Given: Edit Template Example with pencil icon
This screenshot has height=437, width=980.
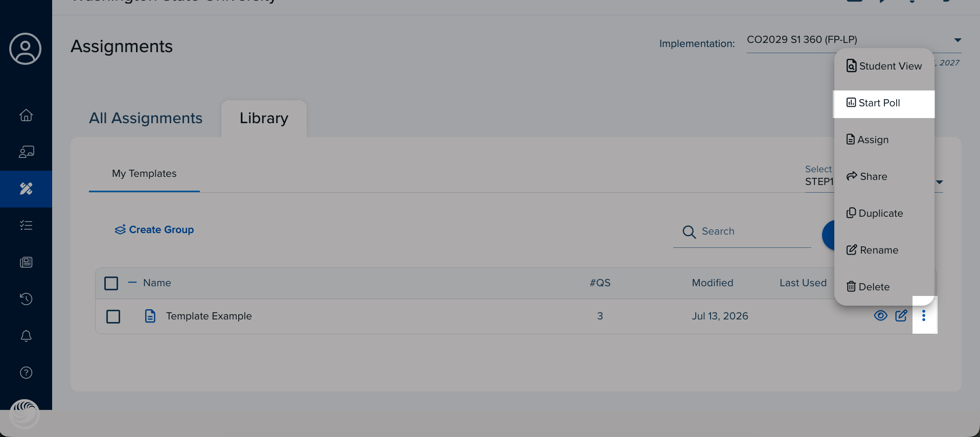Looking at the screenshot, I should pos(901,315).
